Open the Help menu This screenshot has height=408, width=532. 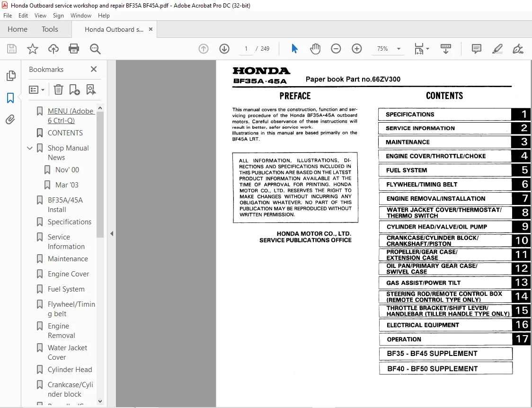tap(104, 16)
